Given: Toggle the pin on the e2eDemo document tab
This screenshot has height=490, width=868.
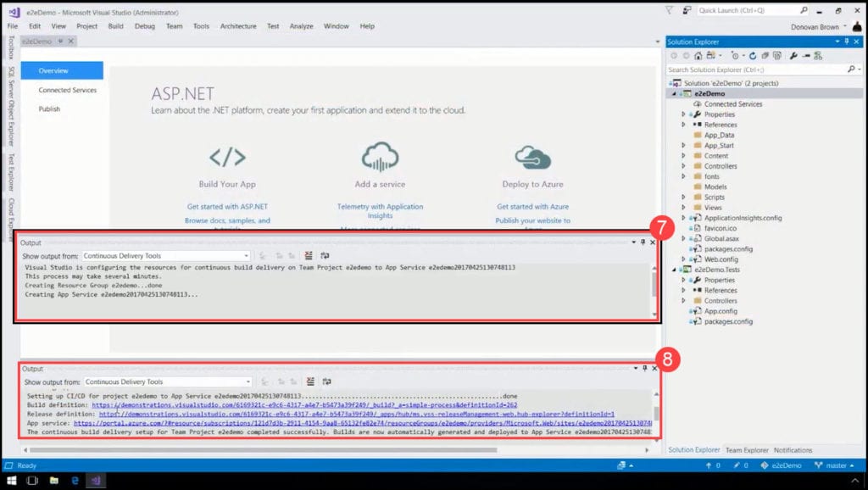Looking at the screenshot, I should (x=60, y=41).
